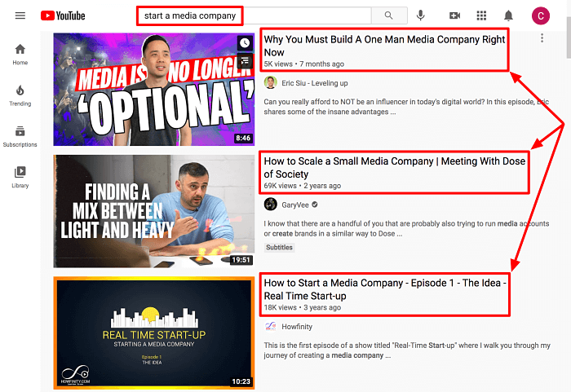The image size is (571, 392).
Task: Add first video to queue
Action: tap(245, 61)
